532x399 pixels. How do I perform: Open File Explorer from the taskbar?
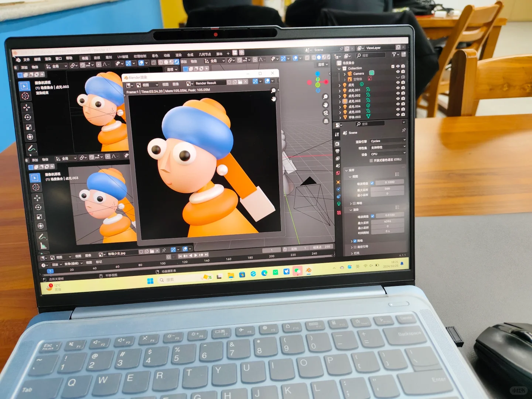point(231,275)
